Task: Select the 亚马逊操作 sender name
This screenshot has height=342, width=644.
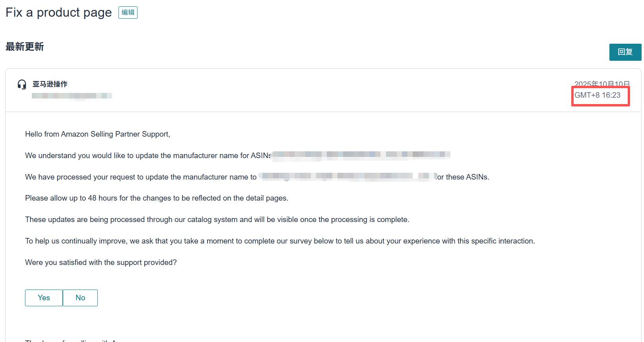Action: click(50, 84)
